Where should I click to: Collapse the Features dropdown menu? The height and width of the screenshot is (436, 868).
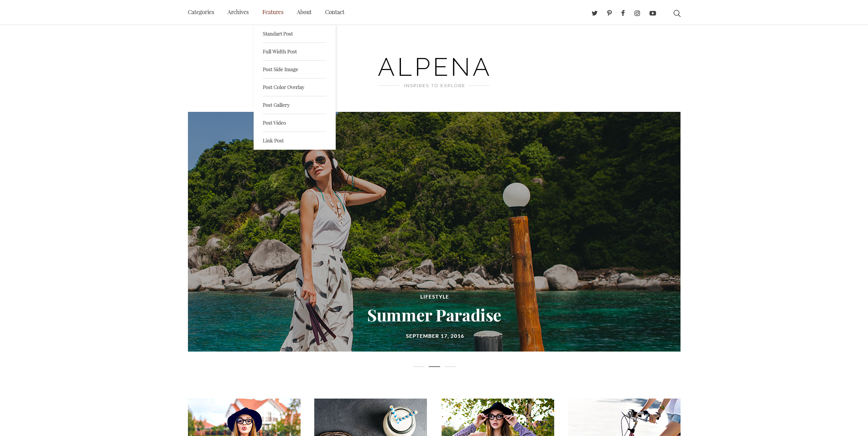(x=273, y=12)
